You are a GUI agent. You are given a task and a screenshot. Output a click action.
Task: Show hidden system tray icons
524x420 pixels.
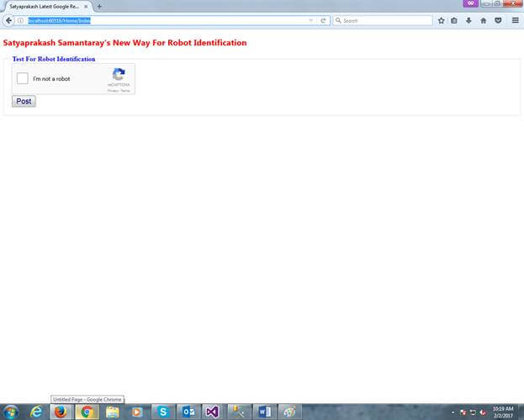(x=453, y=412)
